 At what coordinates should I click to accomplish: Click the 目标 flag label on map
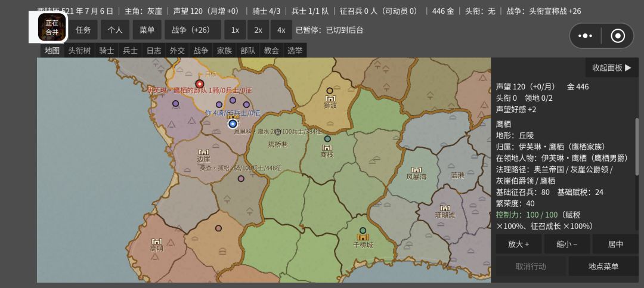click(210, 74)
